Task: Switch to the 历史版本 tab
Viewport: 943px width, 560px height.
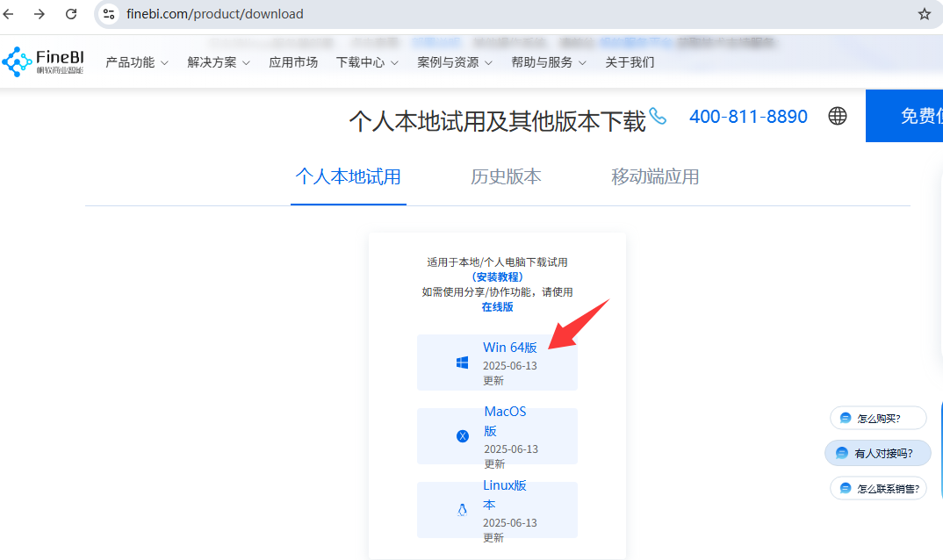Action: [506, 176]
